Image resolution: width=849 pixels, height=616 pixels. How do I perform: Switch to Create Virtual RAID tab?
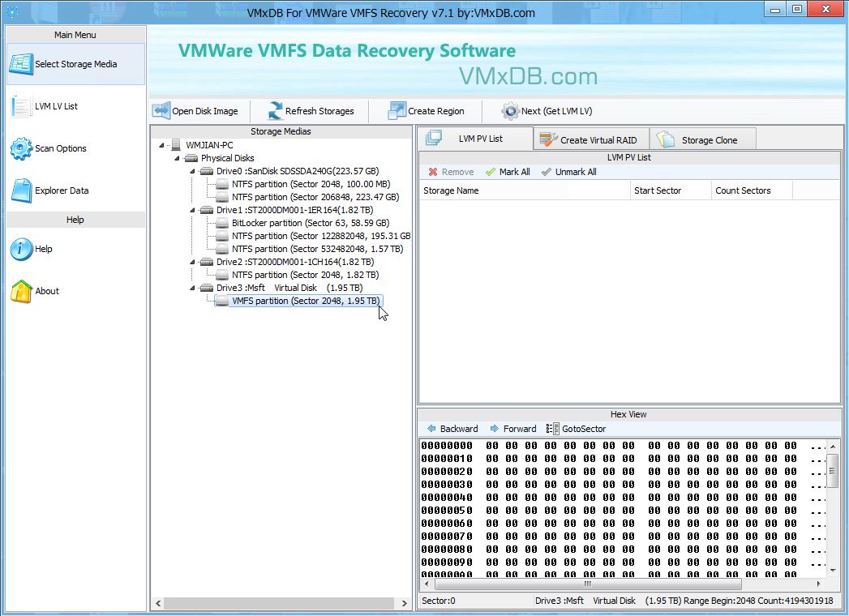coord(590,139)
